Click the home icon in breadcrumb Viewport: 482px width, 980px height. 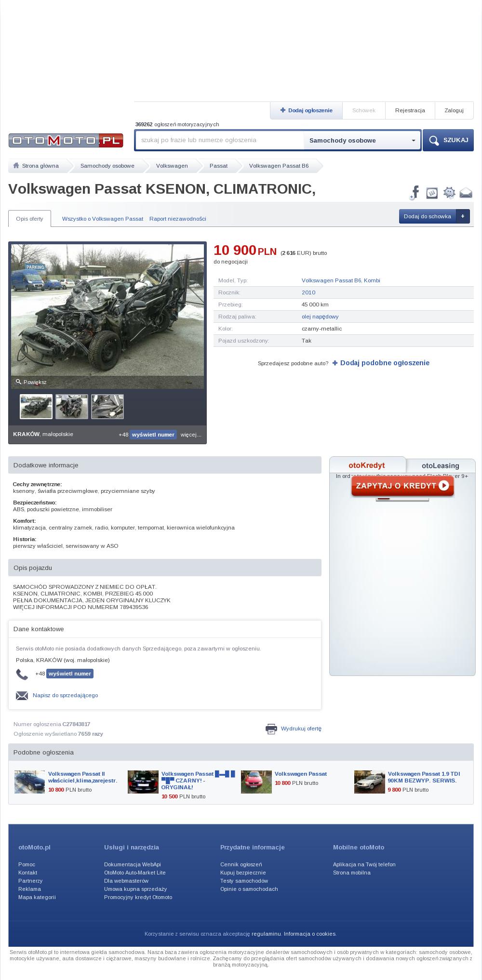point(16,166)
